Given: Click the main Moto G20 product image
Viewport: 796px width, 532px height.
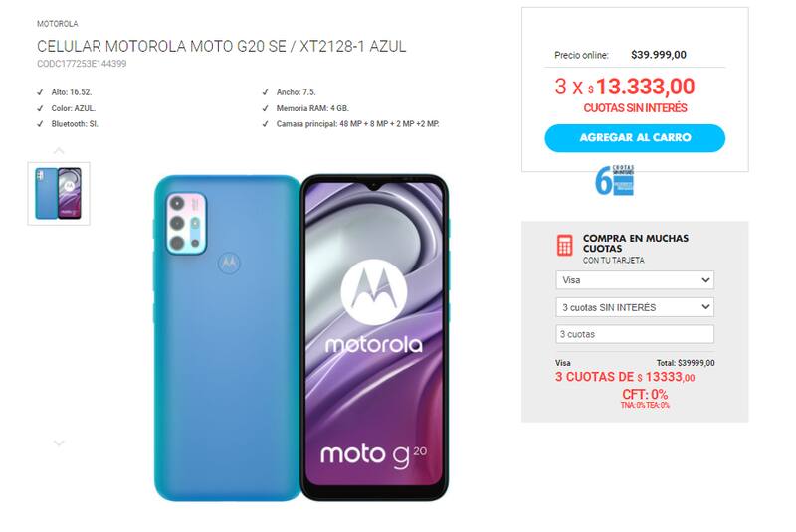Looking at the screenshot, I should point(301,338).
